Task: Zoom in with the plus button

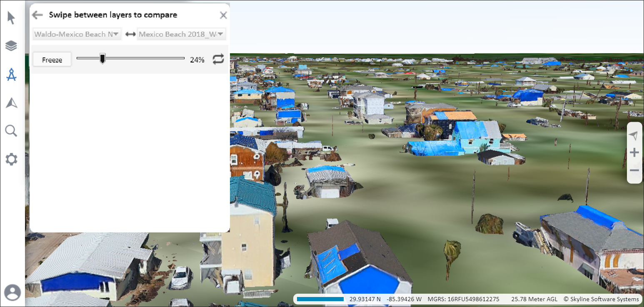Action: pos(634,152)
